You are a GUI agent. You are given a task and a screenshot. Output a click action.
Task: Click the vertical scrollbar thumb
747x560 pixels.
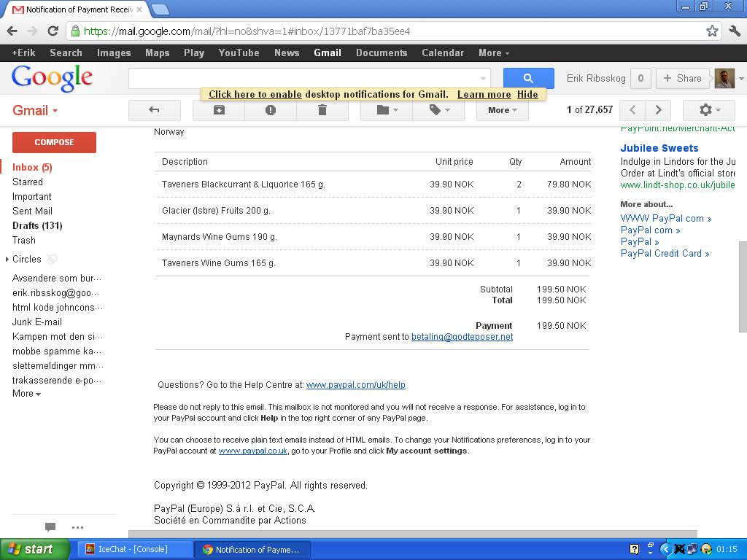[x=742, y=286]
